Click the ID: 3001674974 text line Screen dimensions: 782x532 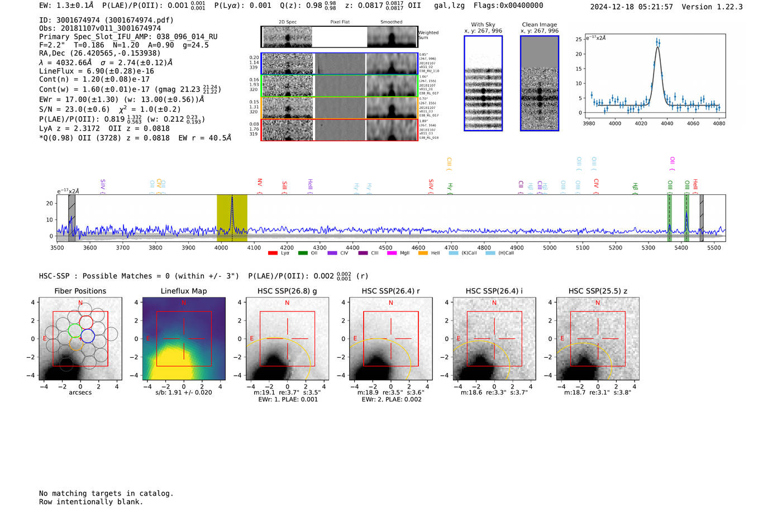106,20
